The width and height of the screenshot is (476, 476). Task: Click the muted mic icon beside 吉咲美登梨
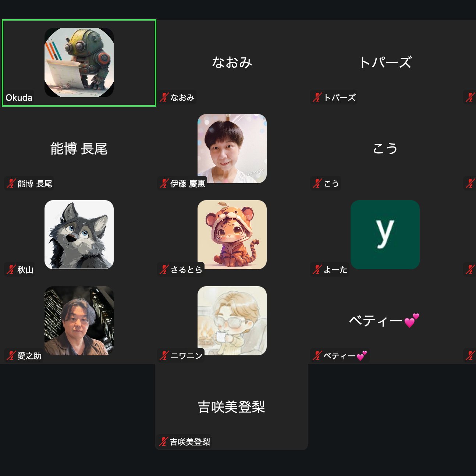(x=163, y=442)
